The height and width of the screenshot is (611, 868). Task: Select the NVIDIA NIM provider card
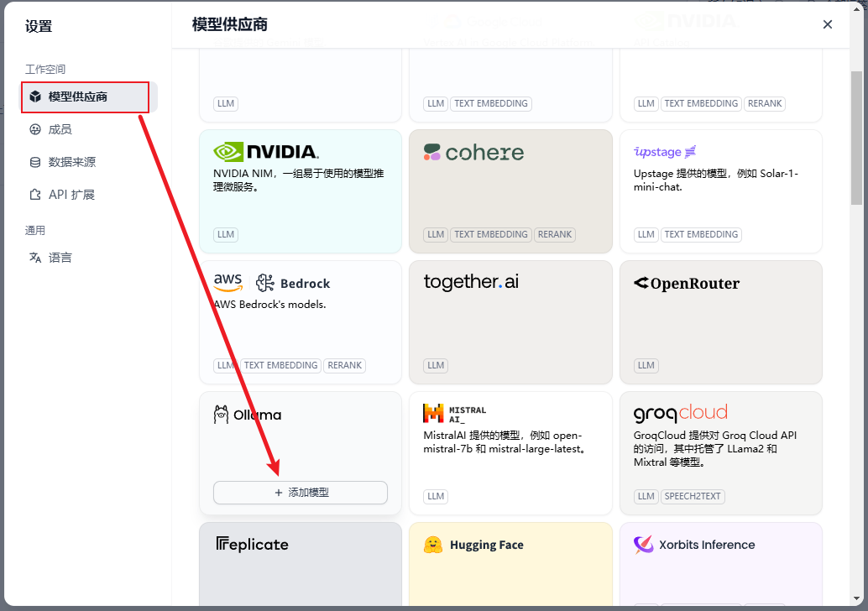300,191
